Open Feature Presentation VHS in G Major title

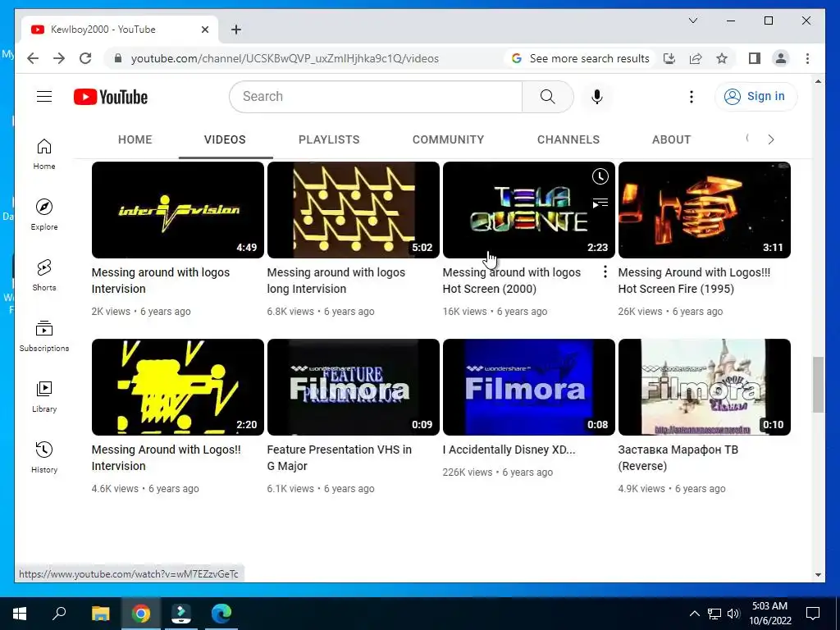coord(339,458)
